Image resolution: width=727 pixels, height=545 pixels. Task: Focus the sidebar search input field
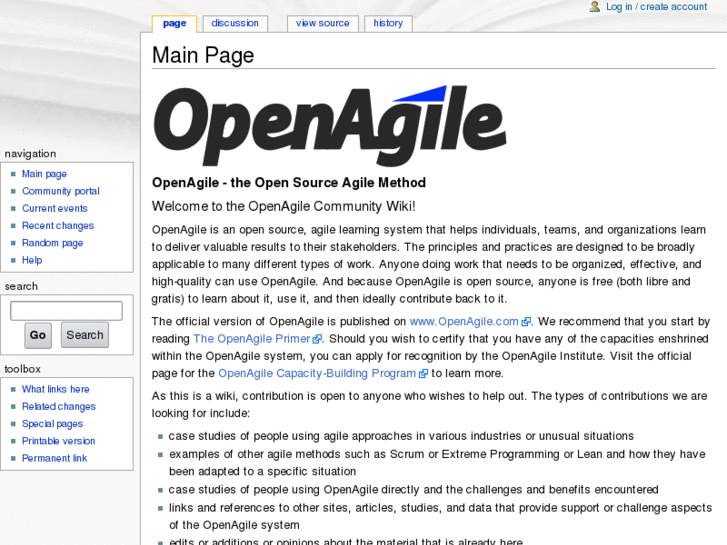[x=66, y=311]
